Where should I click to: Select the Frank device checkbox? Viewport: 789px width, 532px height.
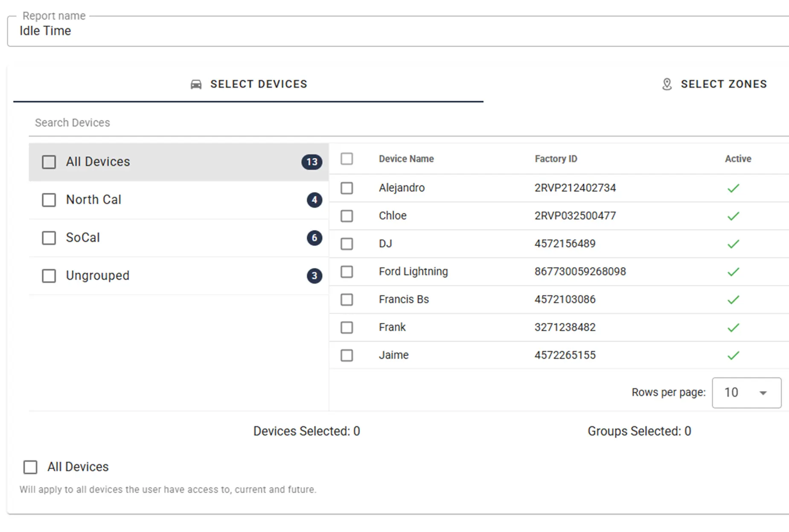coord(347,328)
